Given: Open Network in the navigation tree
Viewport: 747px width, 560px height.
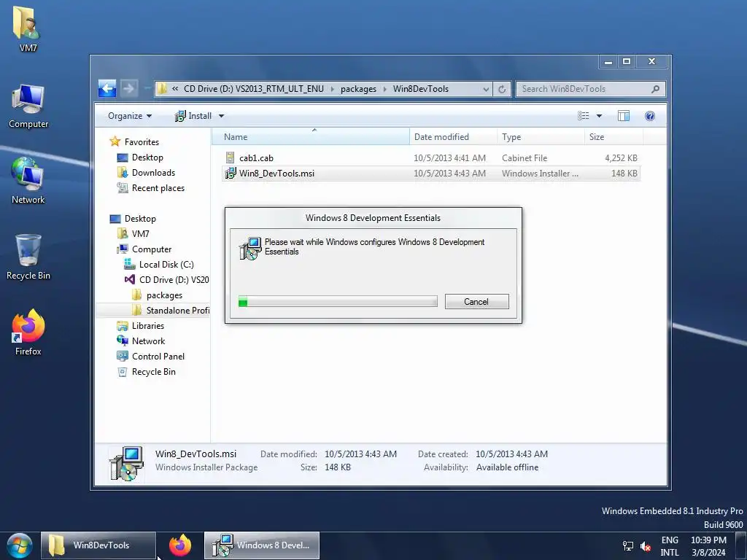Looking at the screenshot, I should (x=148, y=341).
